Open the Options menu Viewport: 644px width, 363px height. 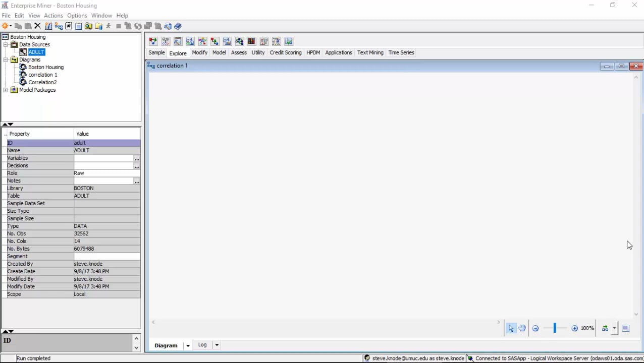77,16
